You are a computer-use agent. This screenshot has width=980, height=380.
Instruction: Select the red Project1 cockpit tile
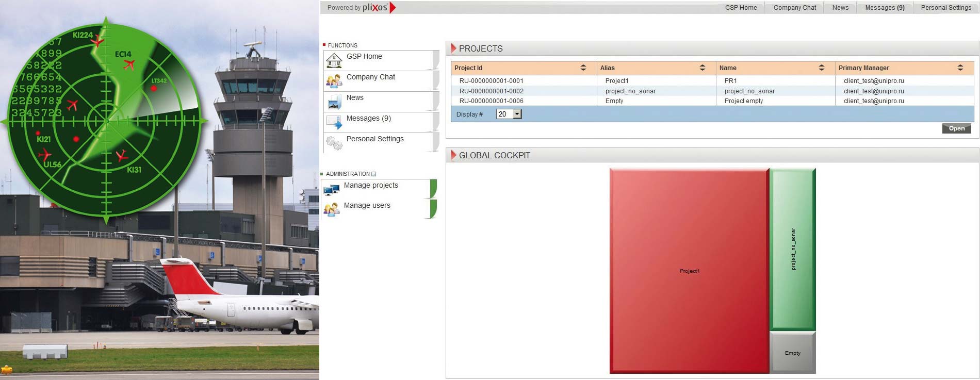[689, 271]
